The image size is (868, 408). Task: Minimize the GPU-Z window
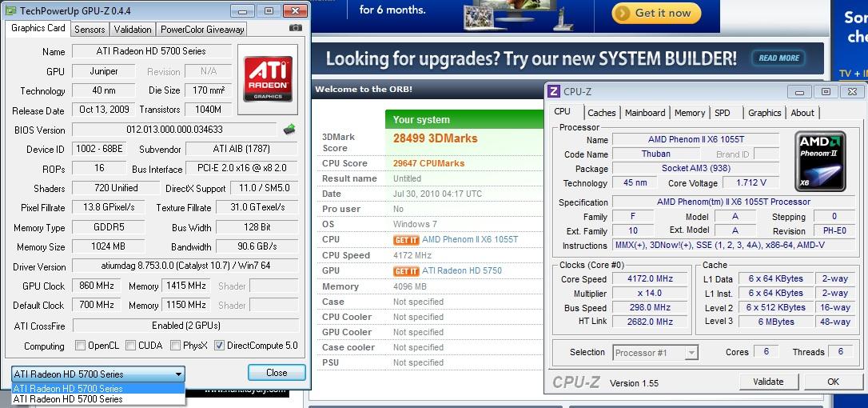click(242, 10)
